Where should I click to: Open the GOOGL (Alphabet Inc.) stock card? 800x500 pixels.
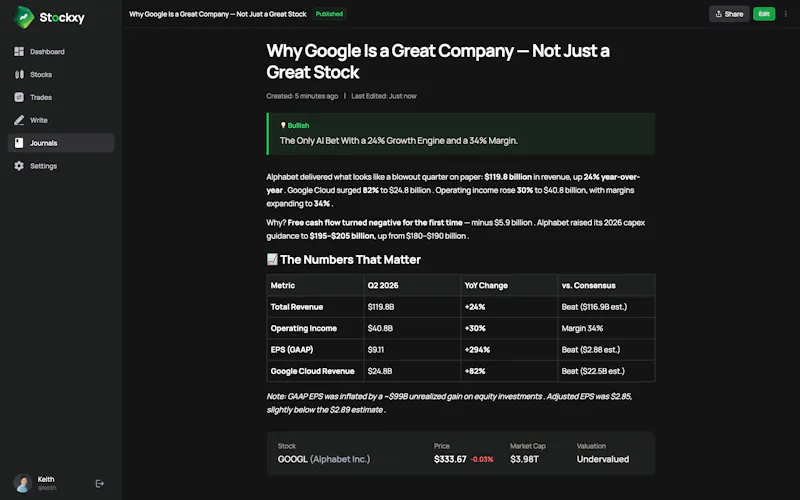coord(461,453)
